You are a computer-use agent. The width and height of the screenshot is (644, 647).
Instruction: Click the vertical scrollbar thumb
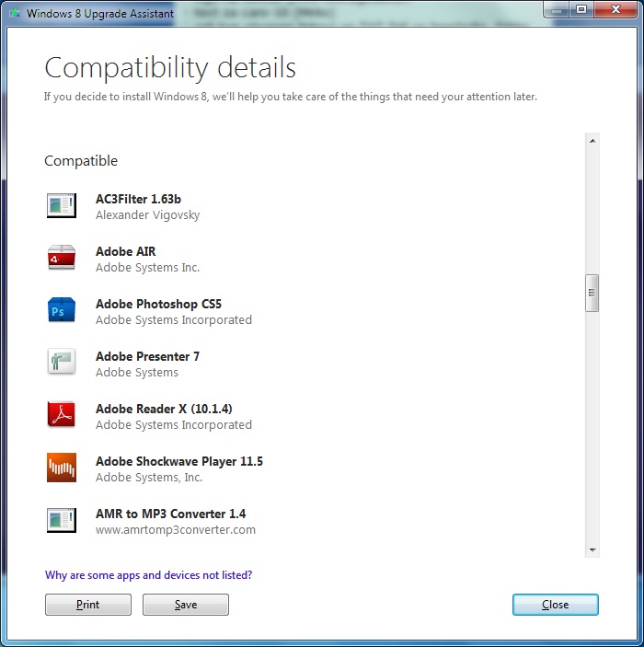pyautogui.click(x=592, y=293)
